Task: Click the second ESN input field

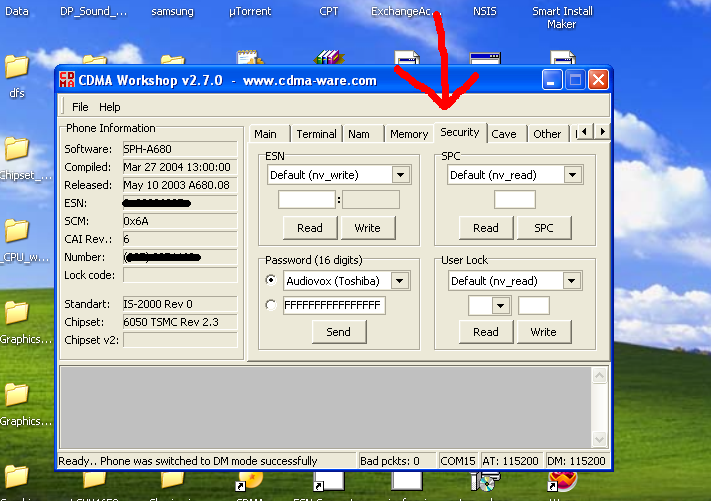Action: pos(370,199)
